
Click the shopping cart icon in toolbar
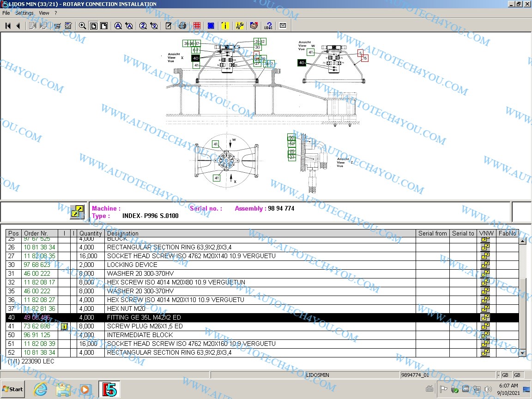pyautogui.click(x=58, y=26)
